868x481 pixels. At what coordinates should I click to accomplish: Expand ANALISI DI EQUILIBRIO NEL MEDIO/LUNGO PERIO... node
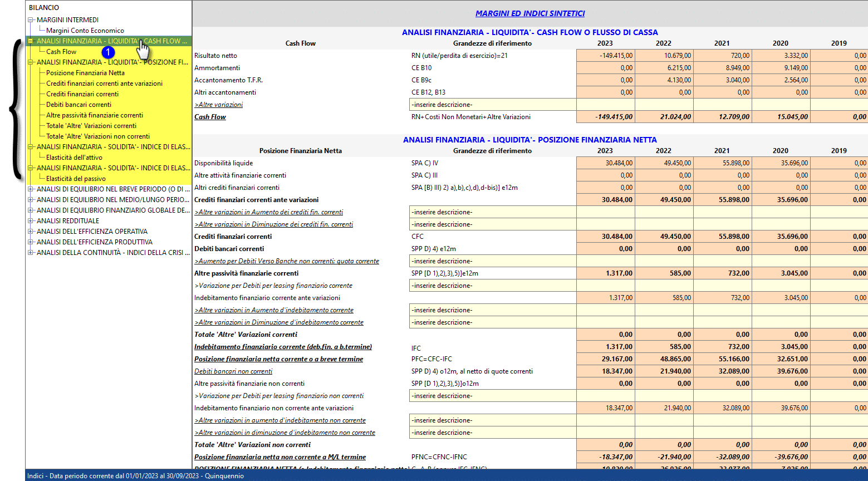[31, 200]
